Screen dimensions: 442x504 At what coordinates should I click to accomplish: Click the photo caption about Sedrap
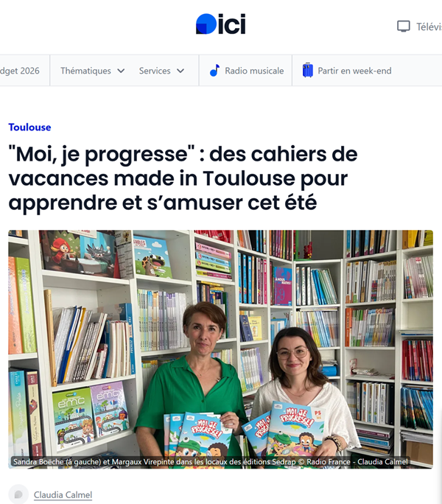tap(211, 462)
